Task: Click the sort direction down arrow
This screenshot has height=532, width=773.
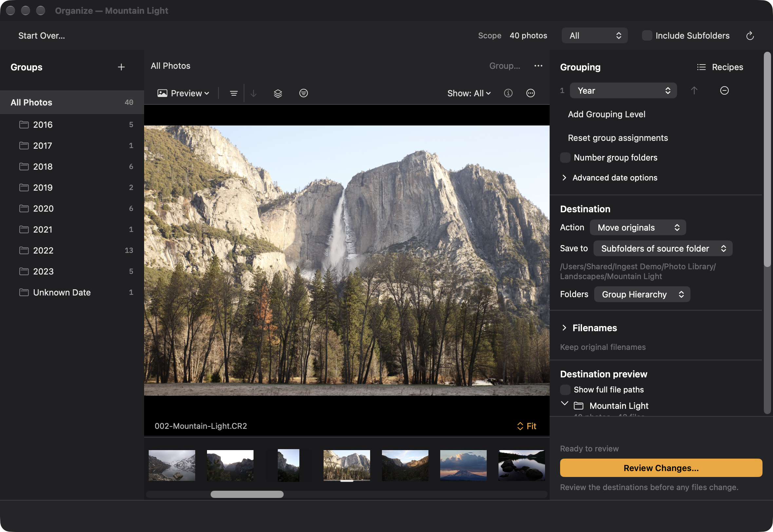Action: point(254,93)
